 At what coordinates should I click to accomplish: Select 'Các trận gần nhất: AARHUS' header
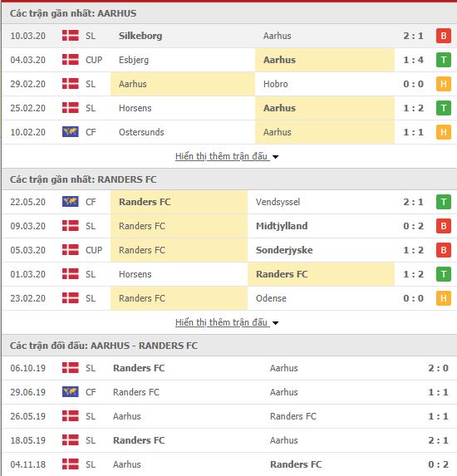(73, 13)
